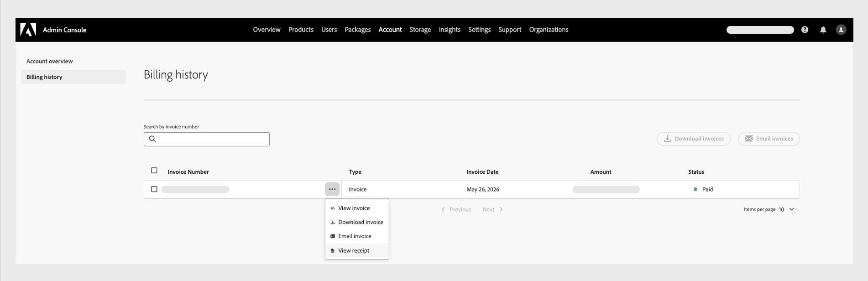
Task: Go to the Support tab
Action: click(510, 30)
